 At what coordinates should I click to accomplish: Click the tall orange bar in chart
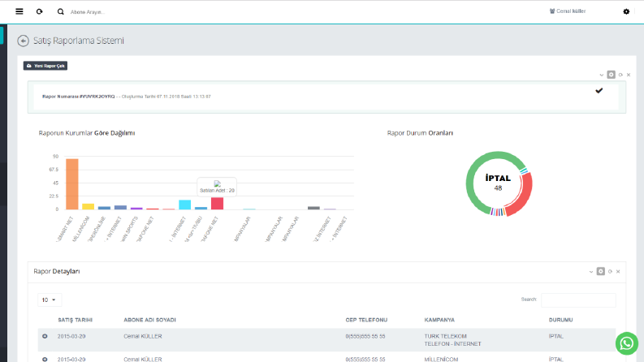(72, 184)
